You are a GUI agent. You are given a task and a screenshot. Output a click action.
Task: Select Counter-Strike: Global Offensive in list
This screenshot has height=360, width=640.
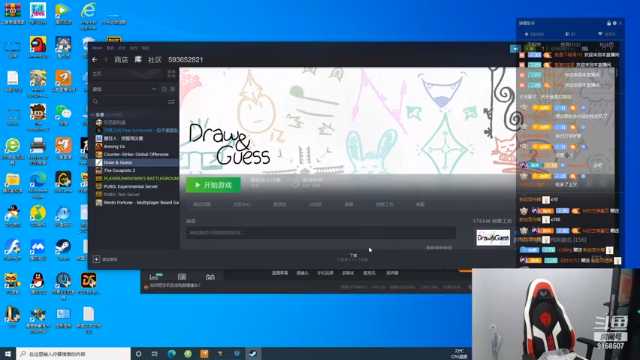click(135, 154)
